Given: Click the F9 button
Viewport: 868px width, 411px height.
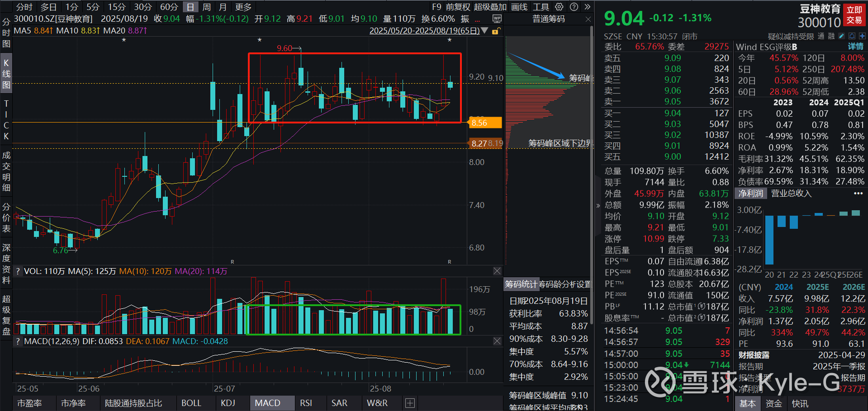Looking at the screenshot, I should click(x=436, y=7).
